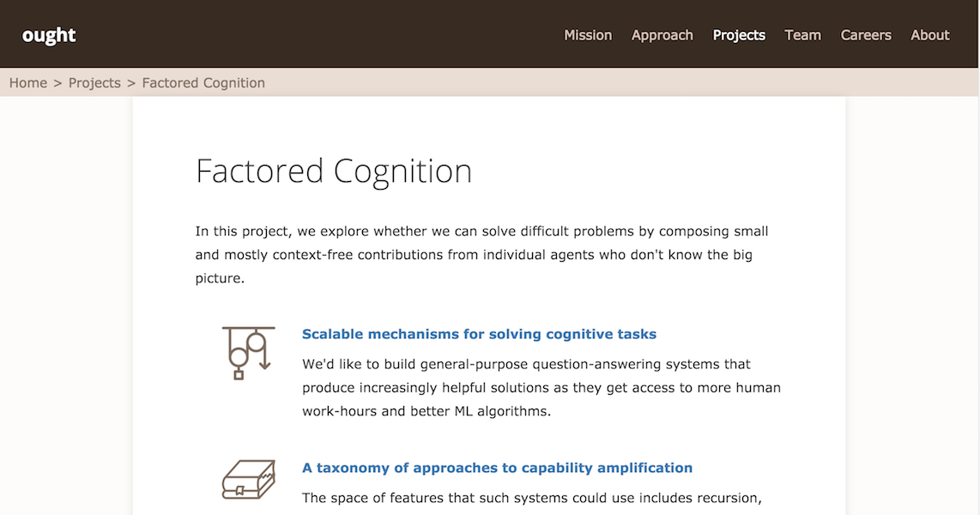Screen dimensions: 980x515
Task: Open 'A taxonomy of approaches to capability amplification'
Action: [497, 468]
